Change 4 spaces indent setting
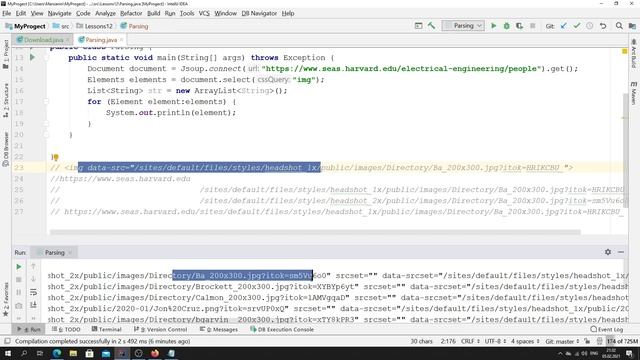640x360 pixels. point(525,341)
